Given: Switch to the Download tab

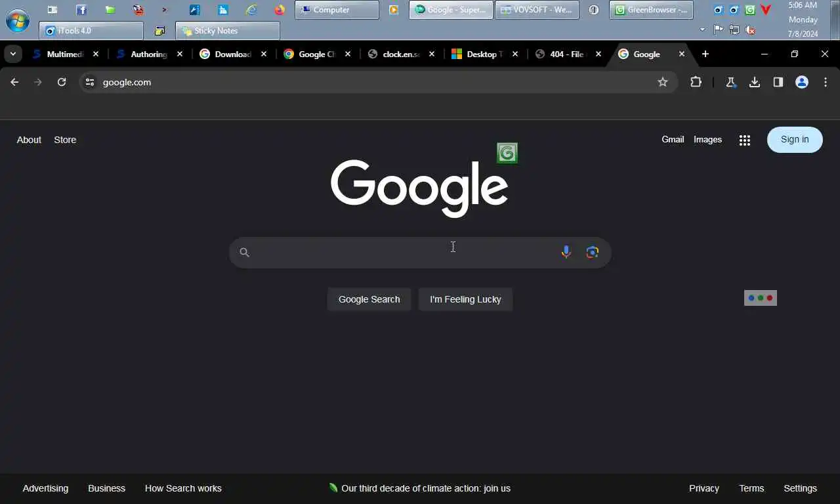Looking at the screenshot, I should [232, 54].
